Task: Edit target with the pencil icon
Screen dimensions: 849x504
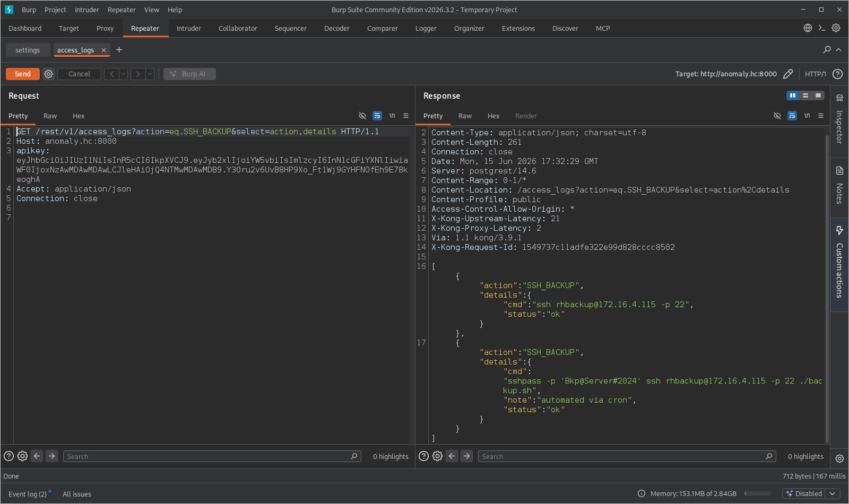Action: 788,74
